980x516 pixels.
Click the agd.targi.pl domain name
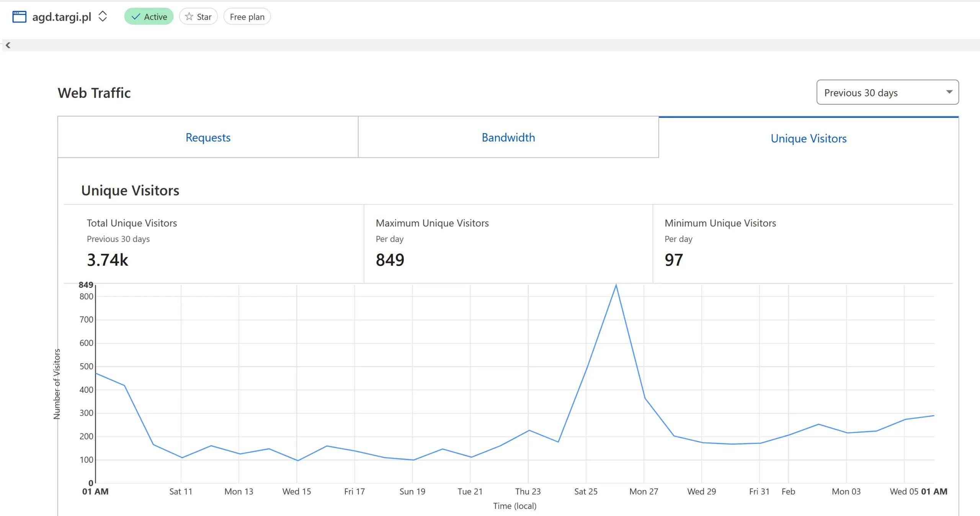[x=62, y=17]
